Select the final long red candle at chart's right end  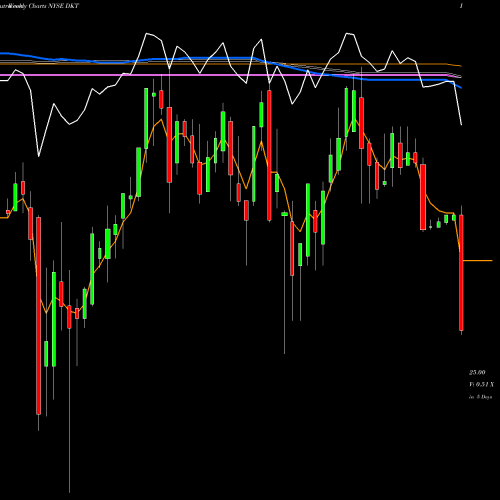click(461, 273)
